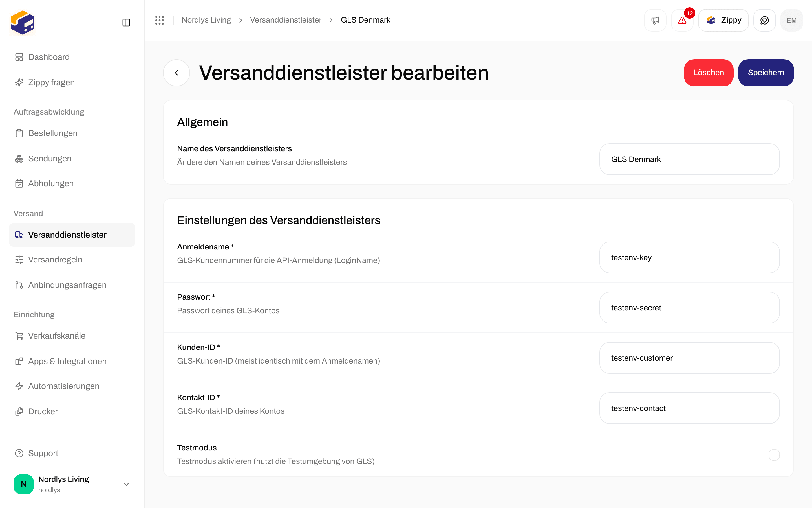Click the Anmeldename input field
The height and width of the screenshot is (508, 812).
coord(689,257)
